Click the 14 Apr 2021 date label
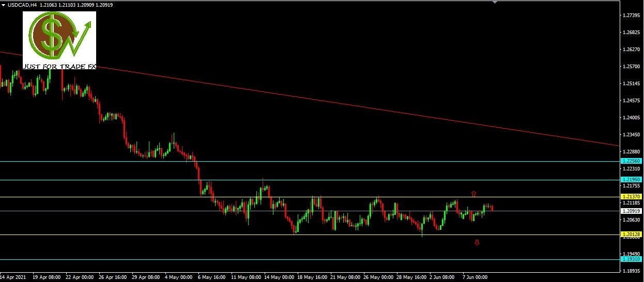644x282 pixels. pos(12,277)
